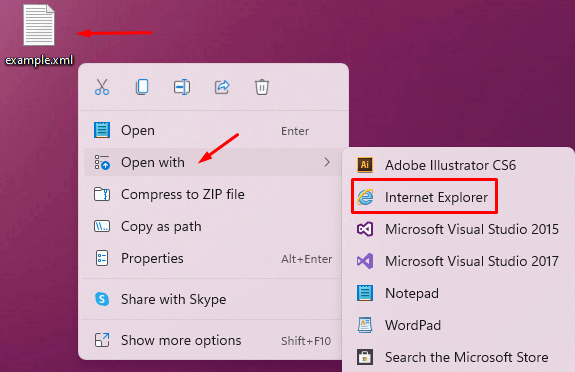575x372 pixels.
Task: Open file Properties entry
Action: (x=213, y=258)
